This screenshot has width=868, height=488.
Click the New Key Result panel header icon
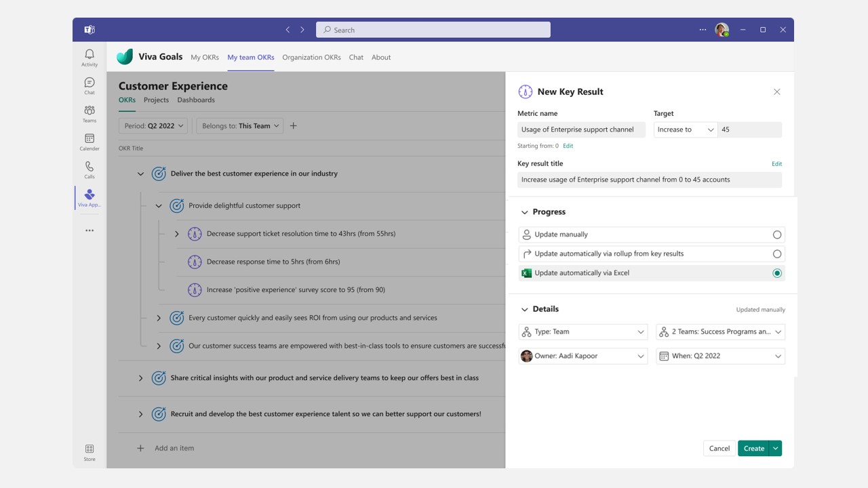(525, 91)
